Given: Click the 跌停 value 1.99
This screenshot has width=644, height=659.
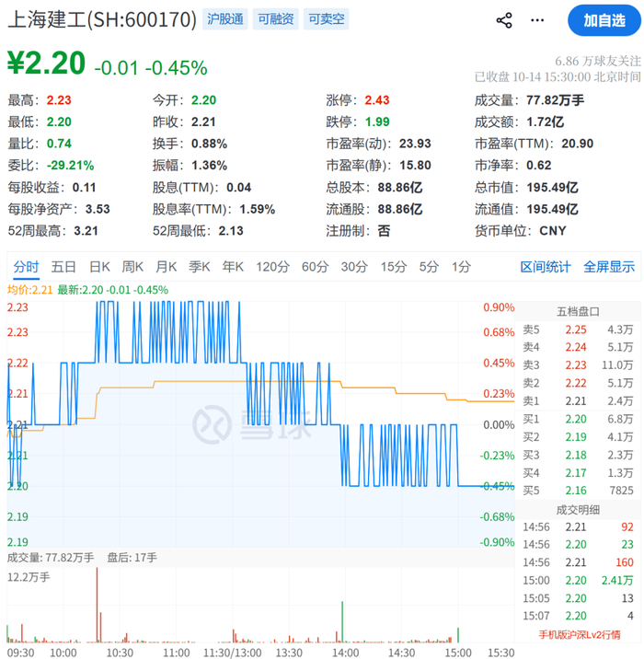Looking at the screenshot, I should (x=377, y=121).
